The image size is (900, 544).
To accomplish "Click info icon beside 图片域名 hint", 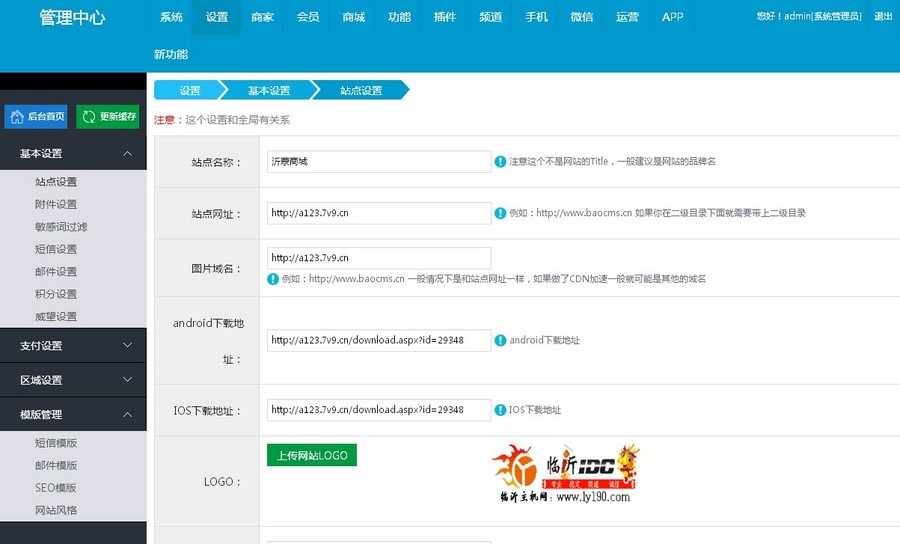I will pos(273,279).
